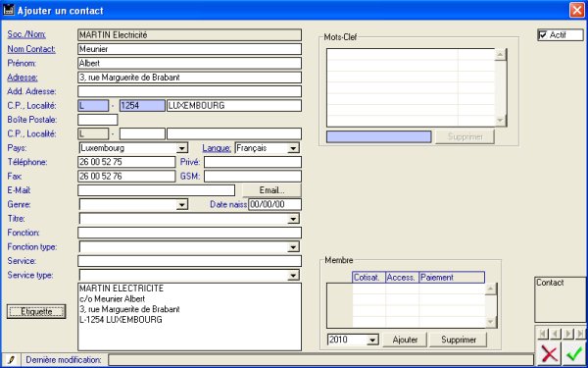This screenshot has height=368, width=588.
Task: Go to previous record navigation arrow
Action: tap(555, 334)
